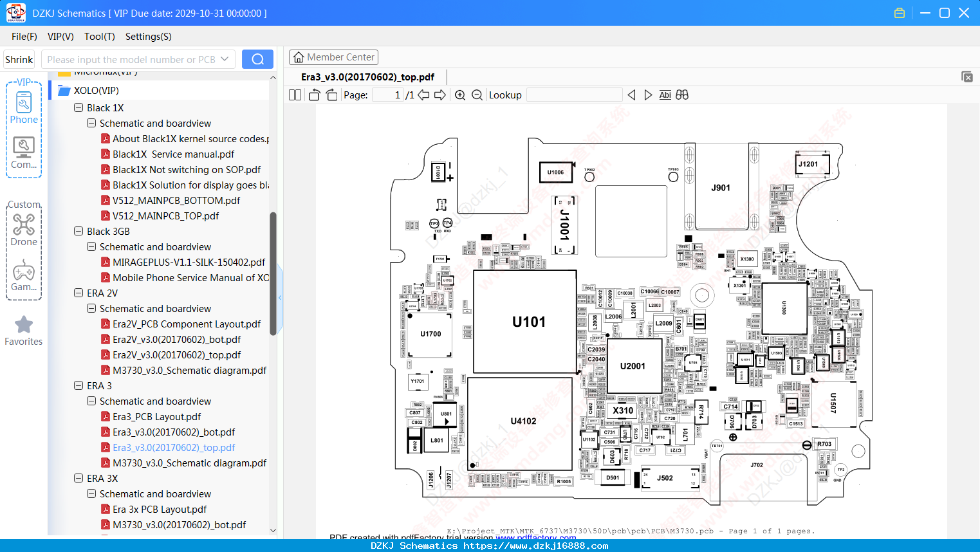The width and height of the screenshot is (980, 552).
Task: Click the Shrink button
Action: [19, 59]
